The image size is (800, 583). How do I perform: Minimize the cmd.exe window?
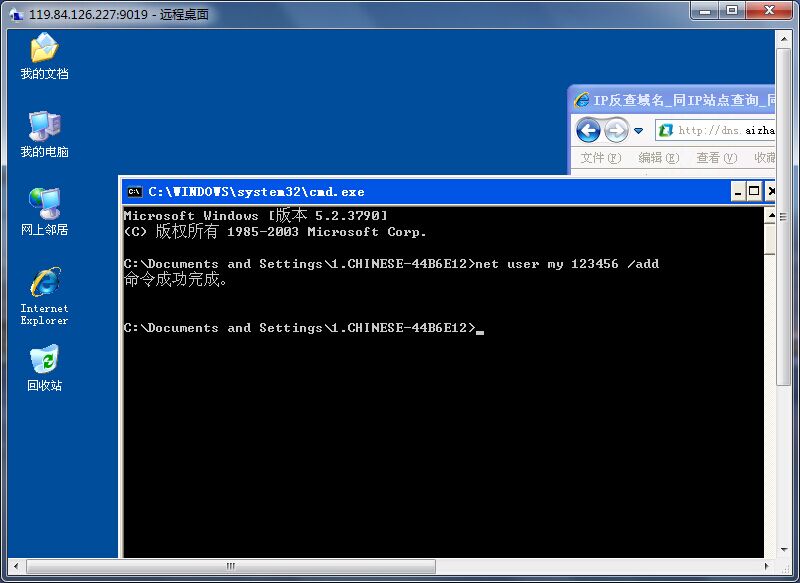tap(738, 192)
